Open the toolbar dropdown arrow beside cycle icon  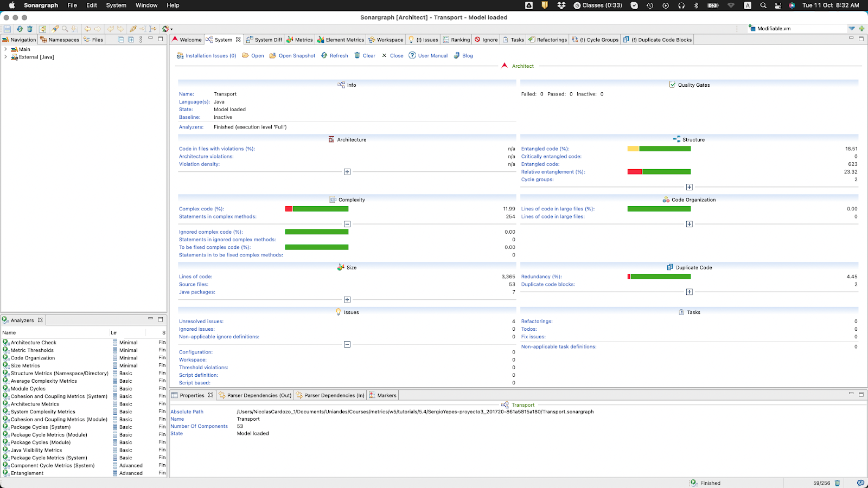[x=171, y=29]
